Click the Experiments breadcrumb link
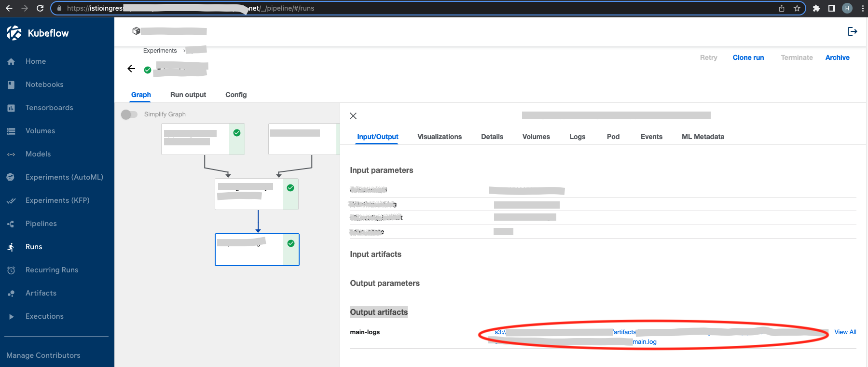Image resolution: width=868 pixels, height=367 pixels. click(160, 51)
